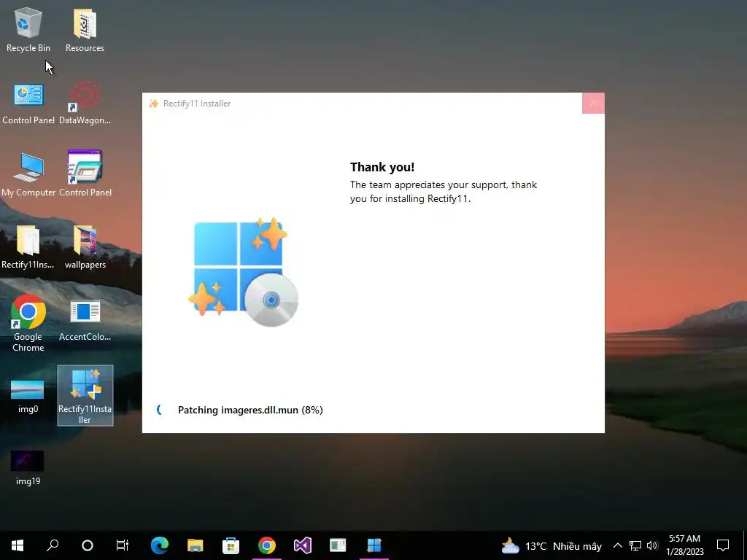Select the Rectify11Ins... folder icon
This screenshot has height=560, width=747.
click(x=28, y=246)
